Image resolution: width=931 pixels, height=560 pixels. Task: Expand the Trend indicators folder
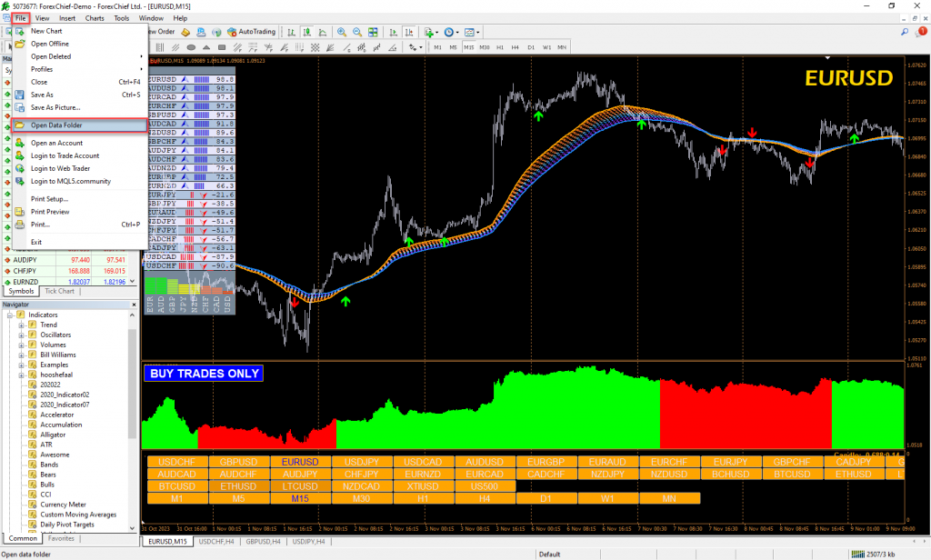click(x=22, y=325)
